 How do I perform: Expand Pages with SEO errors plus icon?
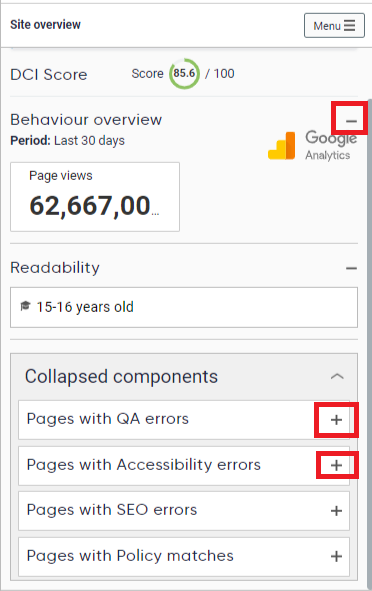(336, 511)
